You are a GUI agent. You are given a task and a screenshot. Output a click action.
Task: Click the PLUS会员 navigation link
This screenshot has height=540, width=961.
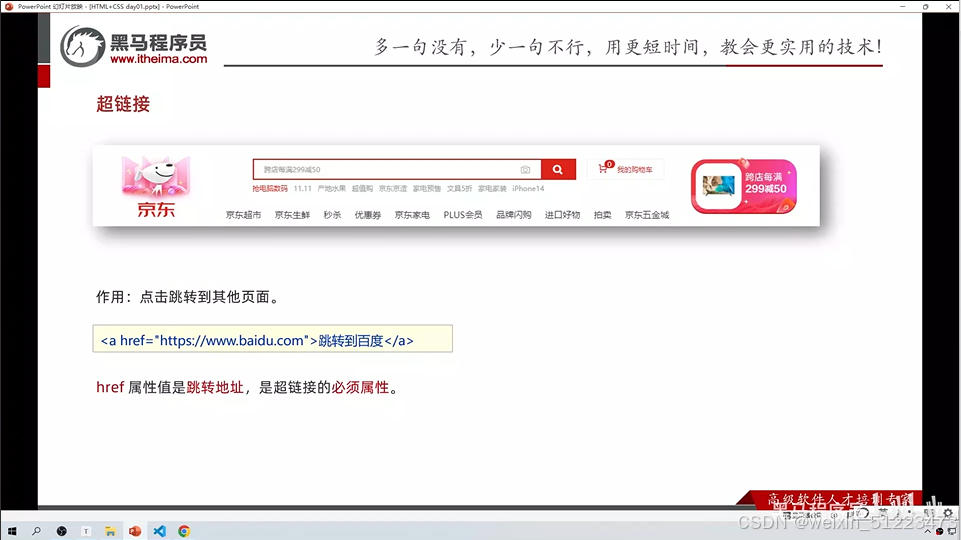463,215
